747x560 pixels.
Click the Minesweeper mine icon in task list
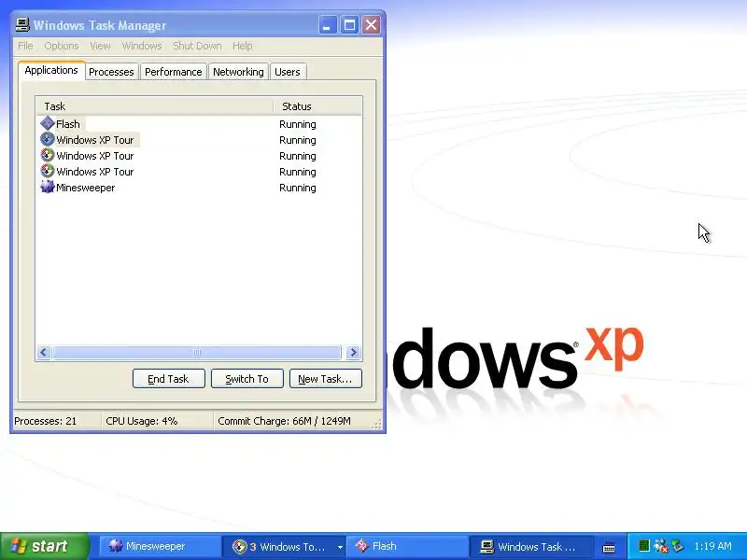(48, 187)
